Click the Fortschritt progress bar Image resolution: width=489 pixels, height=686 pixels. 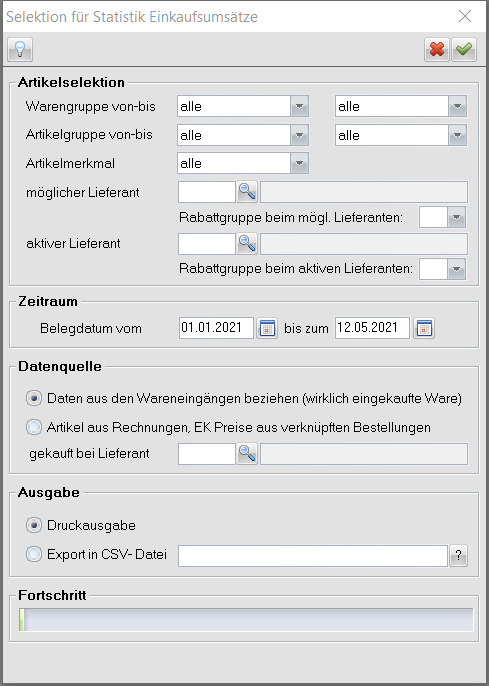(246, 620)
